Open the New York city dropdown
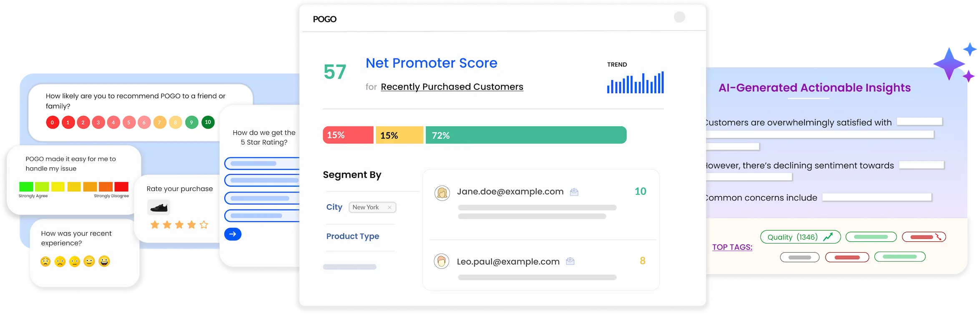980x314 pixels. point(372,208)
